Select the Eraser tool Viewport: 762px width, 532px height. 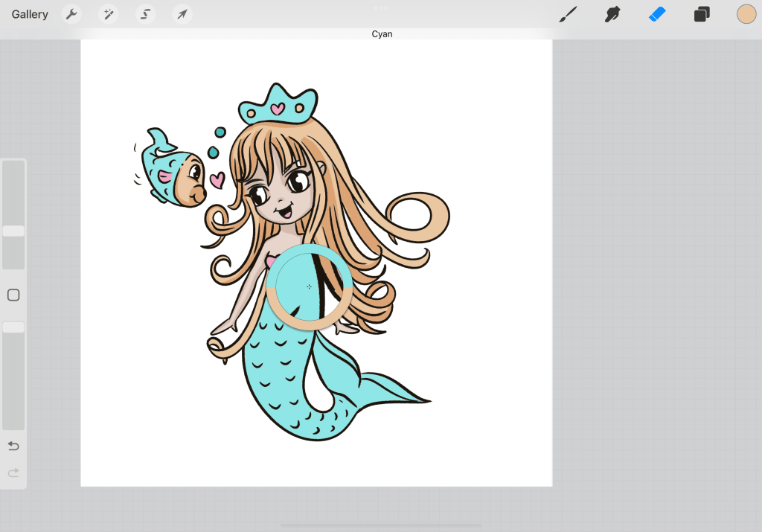coord(657,14)
